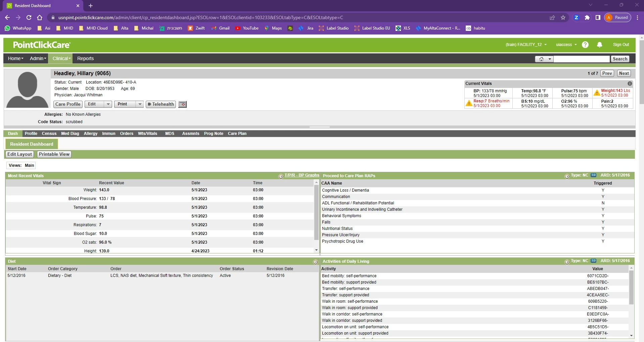The image size is (644, 342).
Task: Collapse the Diet panel using its icon
Action: [315, 262]
